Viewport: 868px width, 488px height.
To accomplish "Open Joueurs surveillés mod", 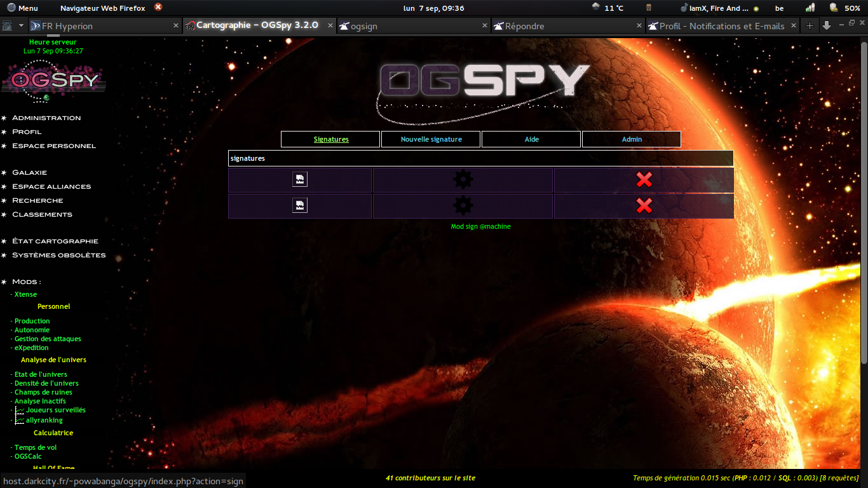I will [x=55, y=410].
